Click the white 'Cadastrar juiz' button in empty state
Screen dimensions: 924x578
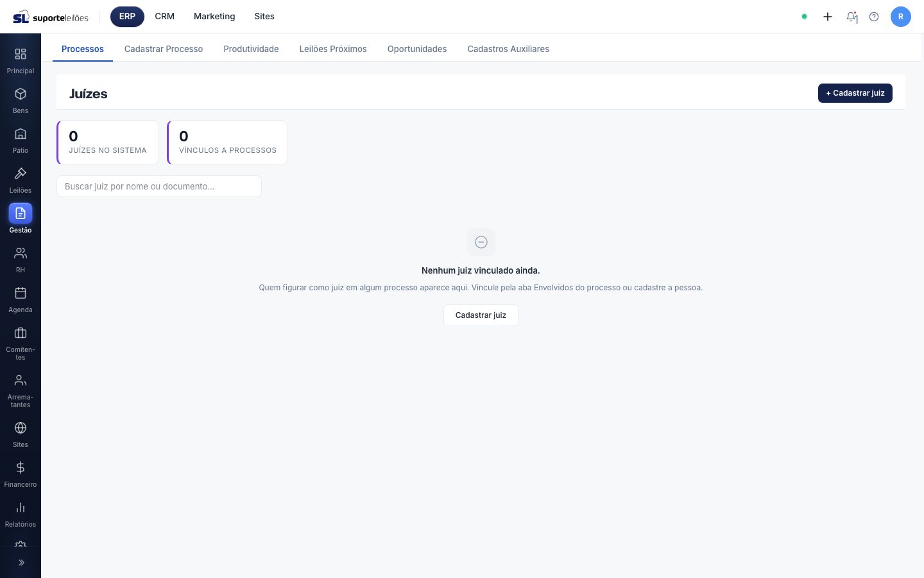(x=481, y=315)
